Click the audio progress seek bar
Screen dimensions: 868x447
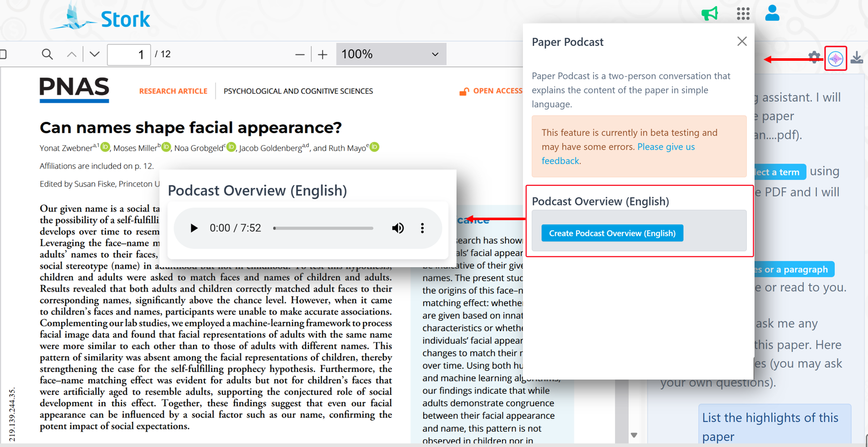coord(323,228)
